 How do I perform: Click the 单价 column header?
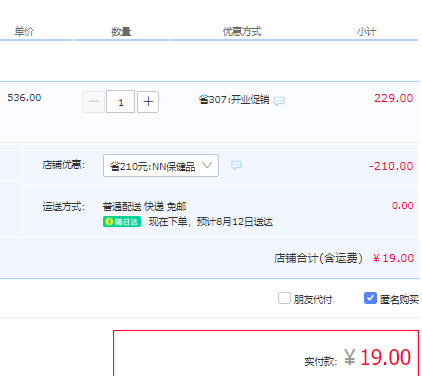pos(24,32)
